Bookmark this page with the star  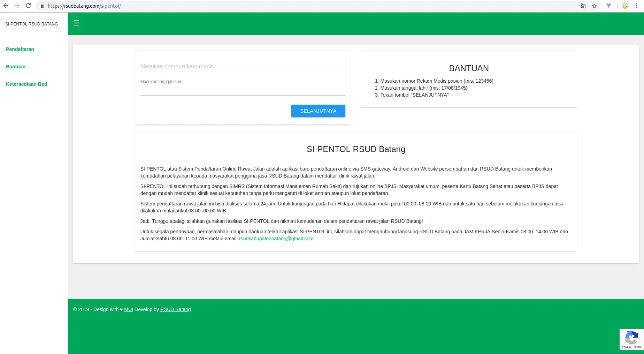[x=594, y=6]
